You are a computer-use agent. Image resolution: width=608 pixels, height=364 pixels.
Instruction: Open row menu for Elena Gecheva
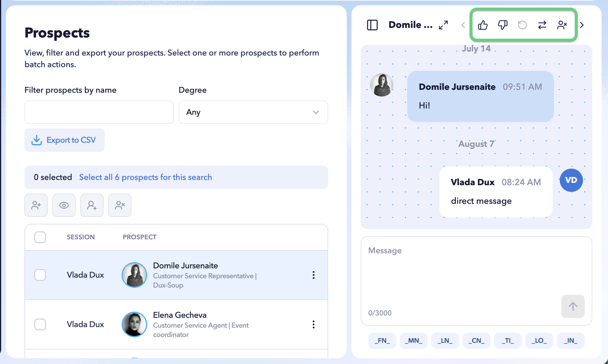click(314, 324)
